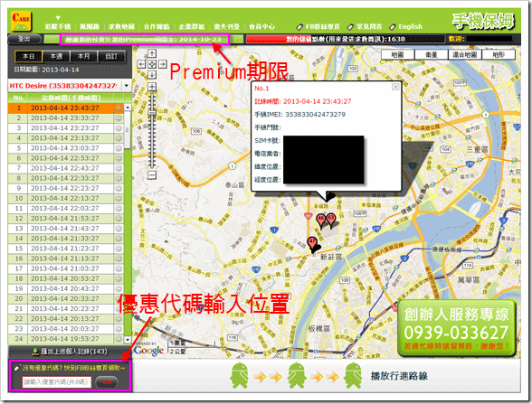This screenshot has width=532, height=404.
Task: Click the 創辦人服務專線 0939-033627 banner
Action: point(457,328)
